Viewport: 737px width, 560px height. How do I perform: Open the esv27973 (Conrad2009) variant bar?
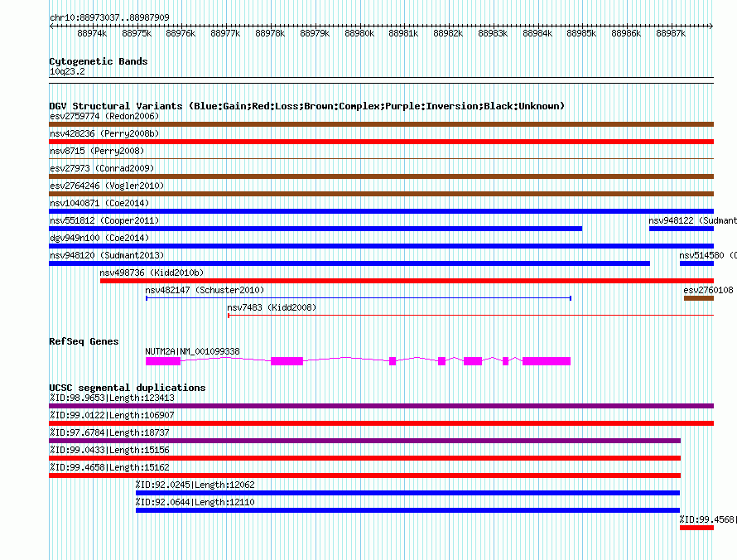[x=381, y=176]
